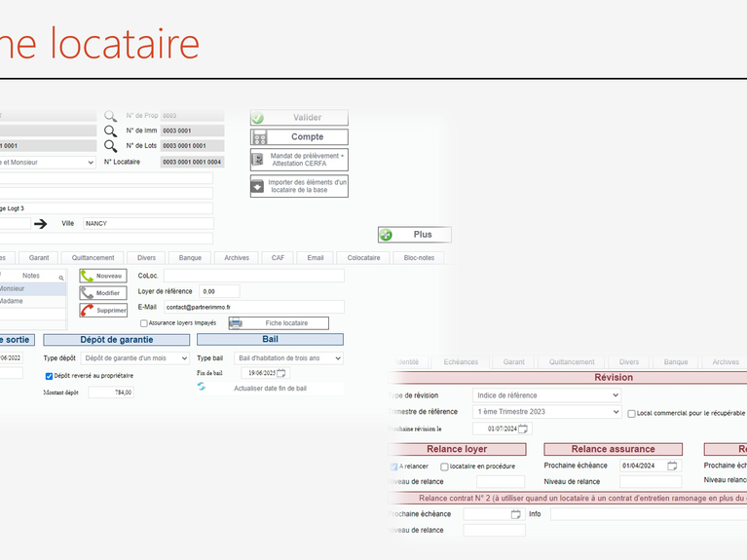
Task: Click the magnifier next to N° de Lots
Action: pyautogui.click(x=110, y=146)
